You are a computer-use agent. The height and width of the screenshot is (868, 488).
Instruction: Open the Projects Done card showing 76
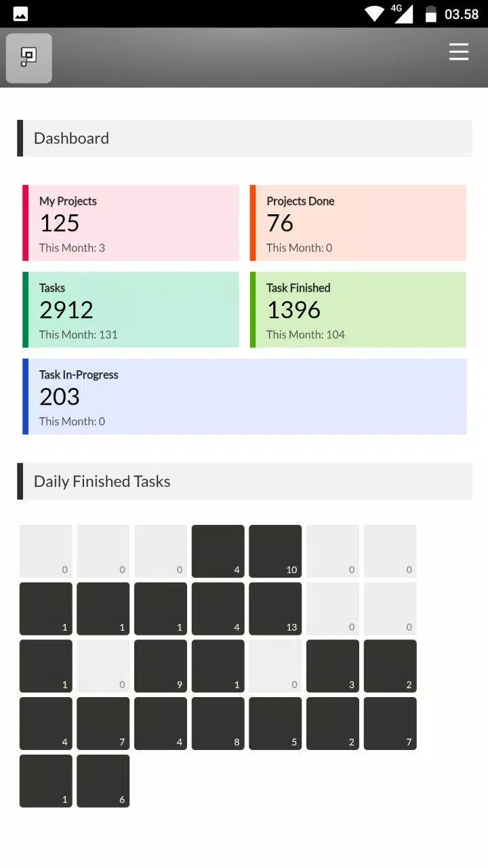coord(358,223)
